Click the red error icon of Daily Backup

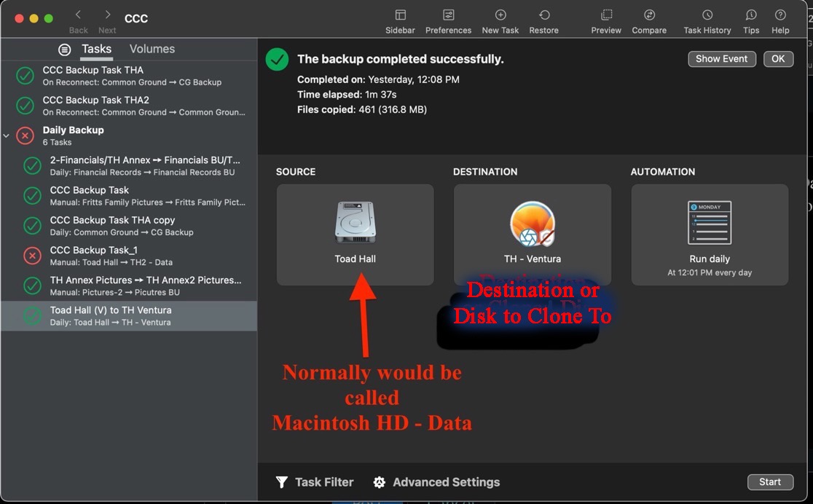pyautogui.click(x=25, y=136)
